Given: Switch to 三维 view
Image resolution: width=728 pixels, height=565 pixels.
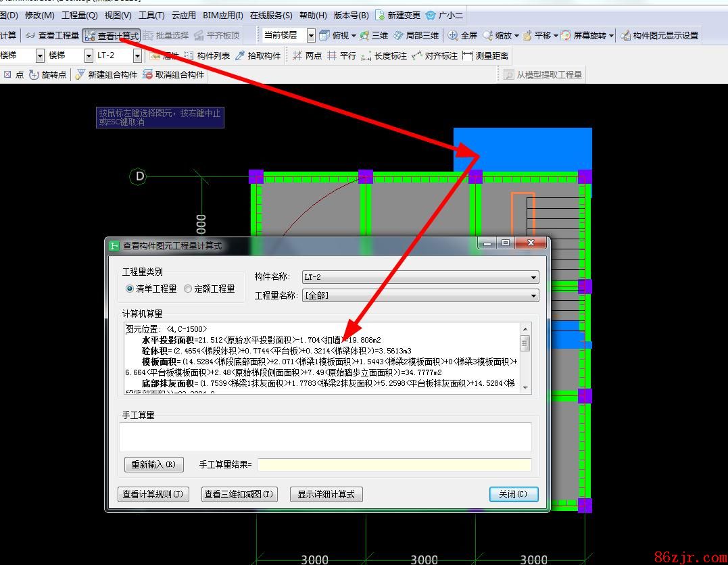Looking at the screenshot, I should coord(374,36).
